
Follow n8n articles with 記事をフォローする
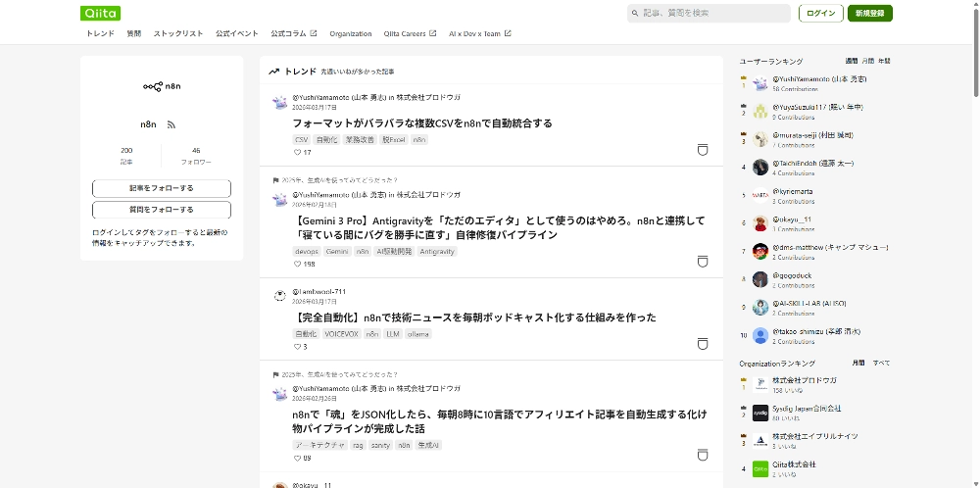click(162, 188)
